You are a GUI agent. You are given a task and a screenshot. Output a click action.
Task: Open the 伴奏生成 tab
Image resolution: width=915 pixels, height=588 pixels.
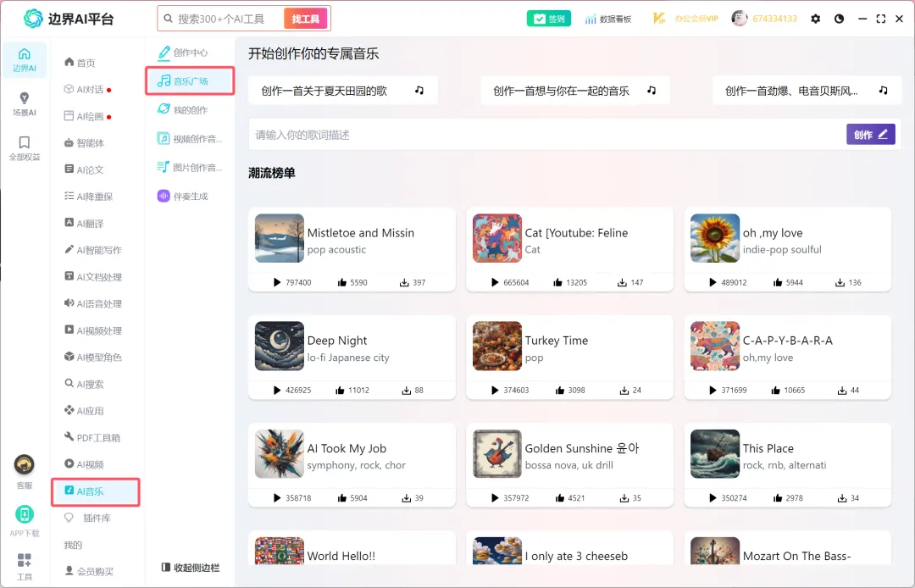tap(183, 196)
